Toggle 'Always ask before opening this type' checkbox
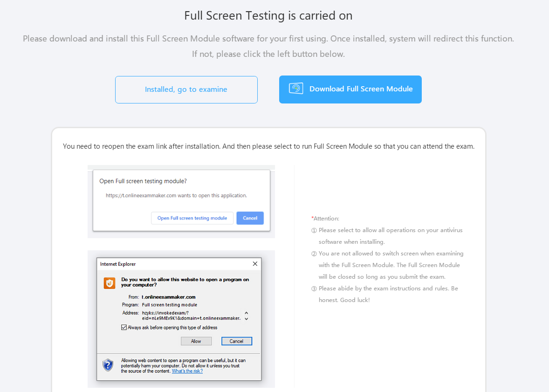 click(124, 328)
